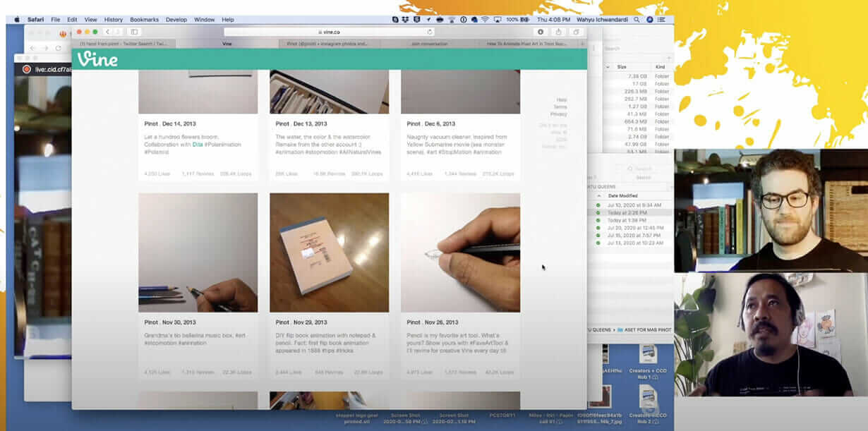The height and width of the screenshot is (431, 868).
Task: Select the 664.3 MB folder row in Finder
Action: (x=639, y=121)
